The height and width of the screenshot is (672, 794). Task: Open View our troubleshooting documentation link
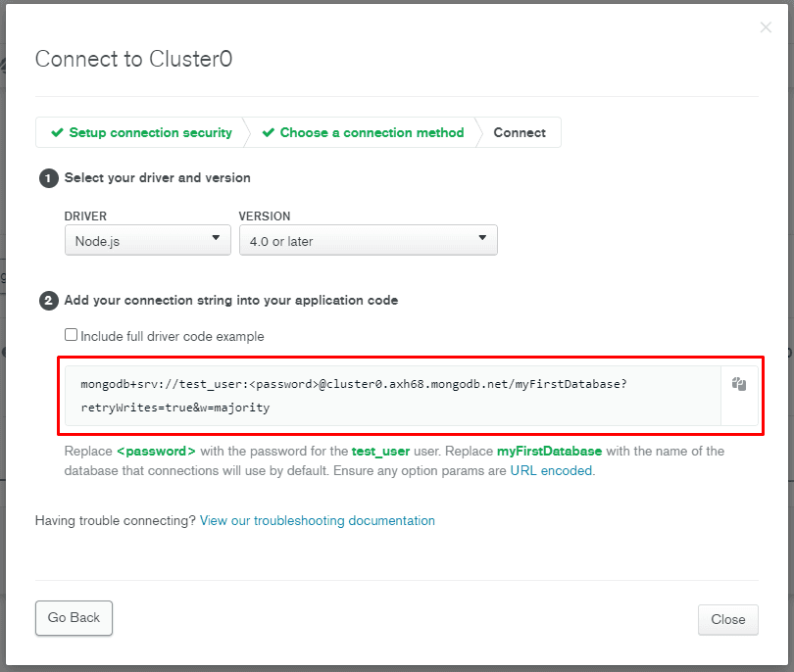tap(317, 521)
